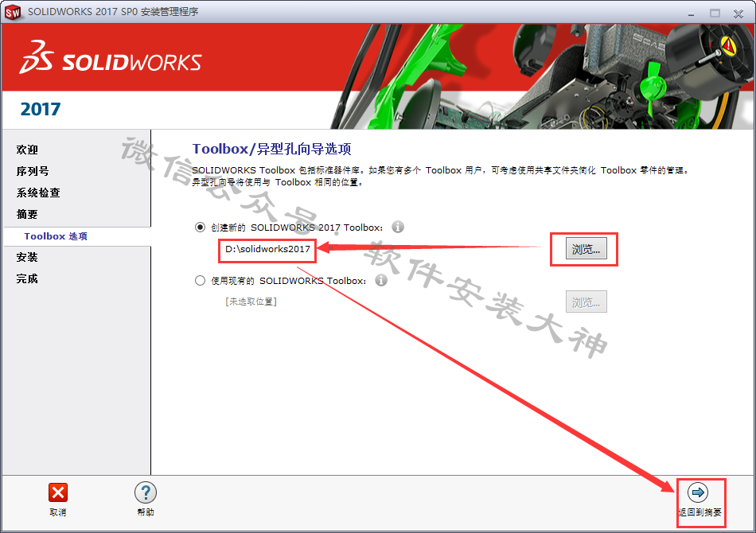Click Browse button for new Toolbox location

coord(586,249)
